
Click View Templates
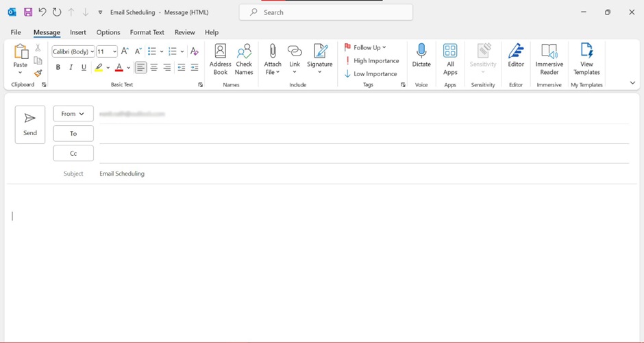[x=586, y=60]
